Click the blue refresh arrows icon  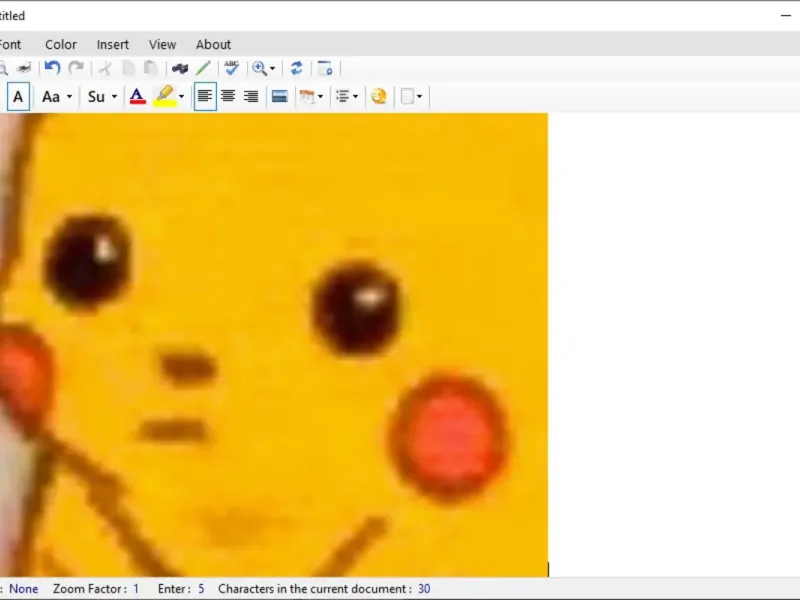[296, 68]
